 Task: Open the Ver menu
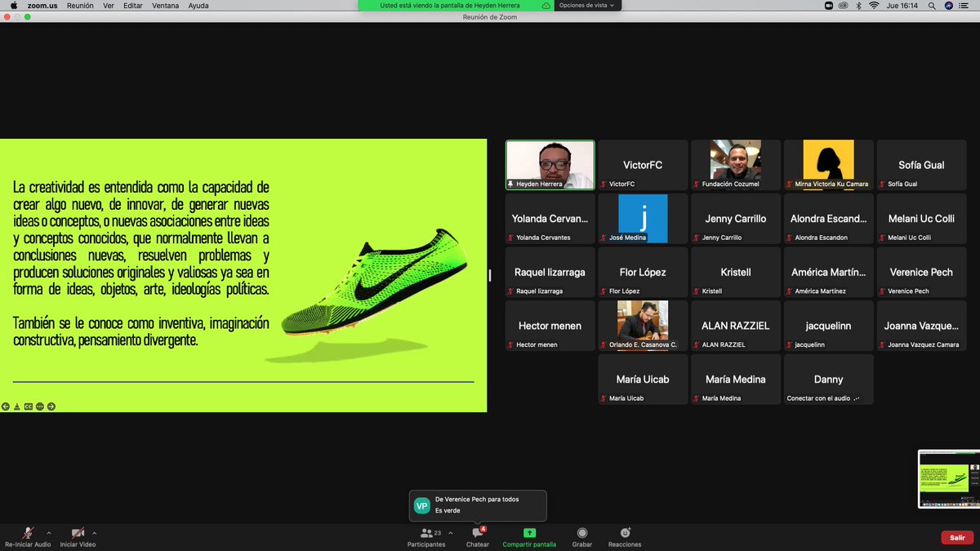pos(108,6)
